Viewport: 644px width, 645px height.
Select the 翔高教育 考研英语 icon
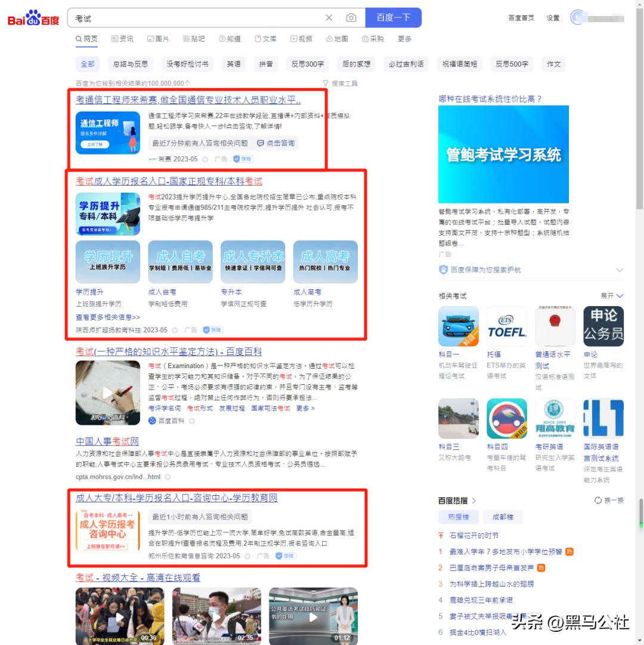555,418
